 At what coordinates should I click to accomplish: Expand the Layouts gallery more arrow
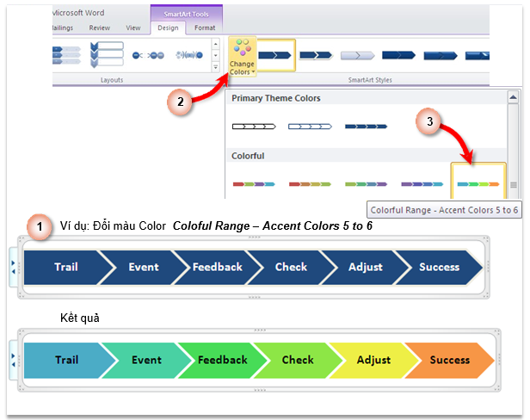click(x=215, y=66)
